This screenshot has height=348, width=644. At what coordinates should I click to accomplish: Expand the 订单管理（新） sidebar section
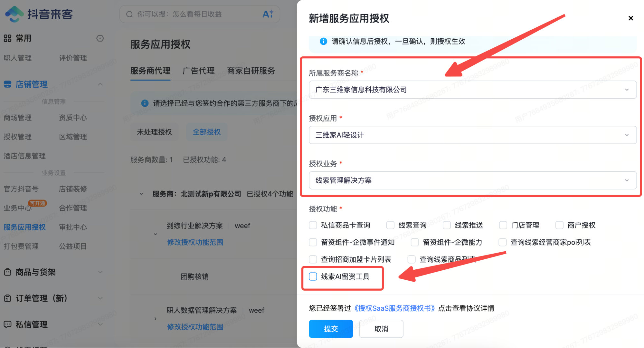pos(100,298)
